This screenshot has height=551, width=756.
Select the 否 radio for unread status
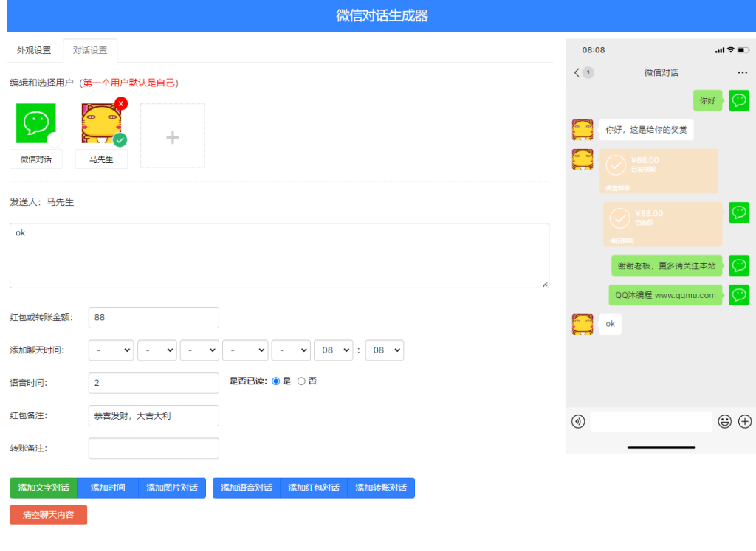coord(301,382)
